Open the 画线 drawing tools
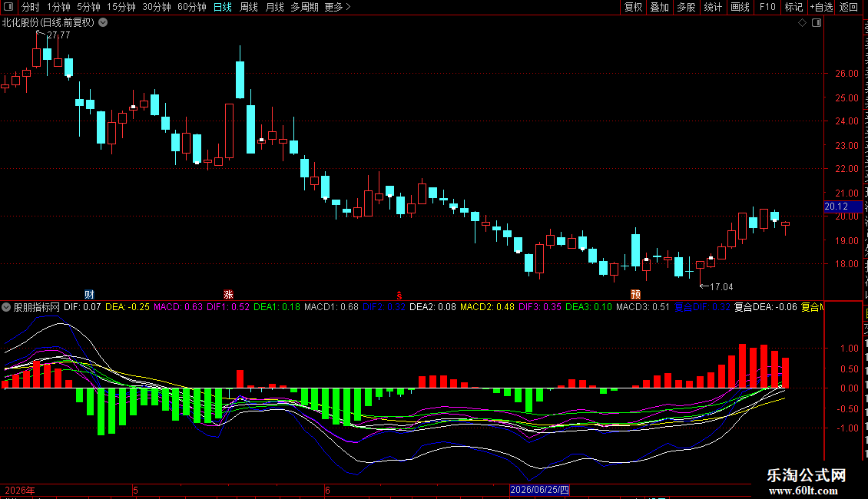The height and width of the screenshot is (499, 868). pyautogui.click(x=740, y=7)
